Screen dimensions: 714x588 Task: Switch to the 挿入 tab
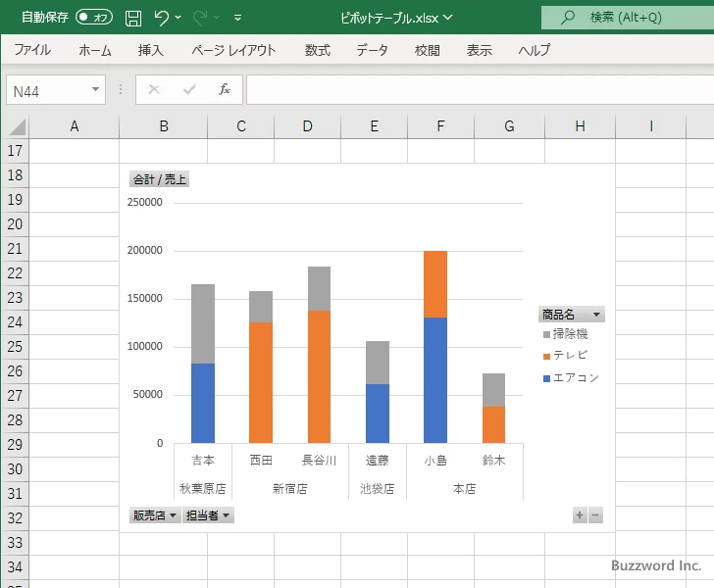(151, 50)
